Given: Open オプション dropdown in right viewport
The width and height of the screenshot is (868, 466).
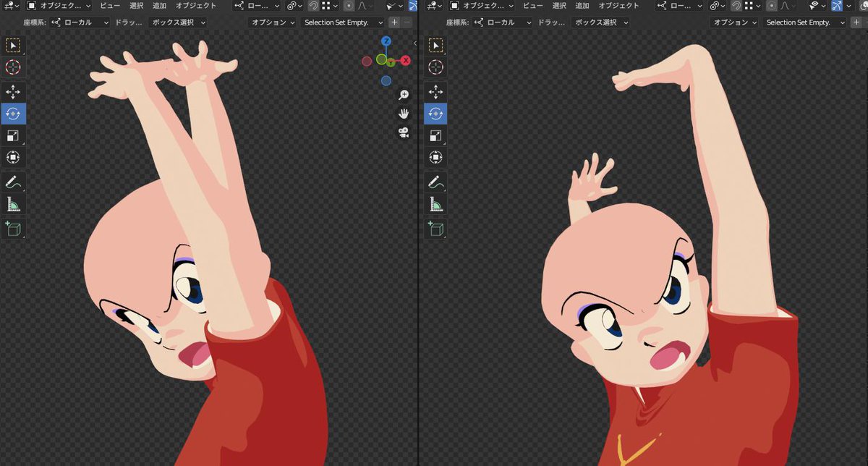Looking at the screenshot, I should point(734,22).
